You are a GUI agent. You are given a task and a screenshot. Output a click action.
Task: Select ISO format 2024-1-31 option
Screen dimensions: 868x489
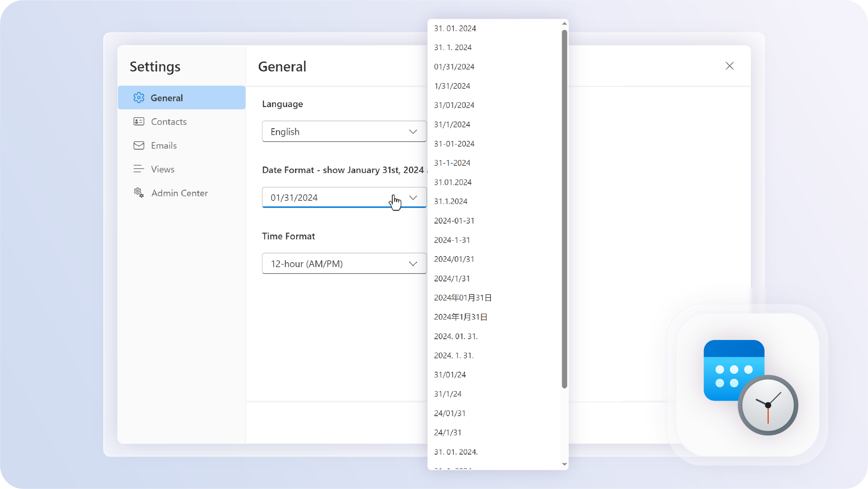point(452,239)
